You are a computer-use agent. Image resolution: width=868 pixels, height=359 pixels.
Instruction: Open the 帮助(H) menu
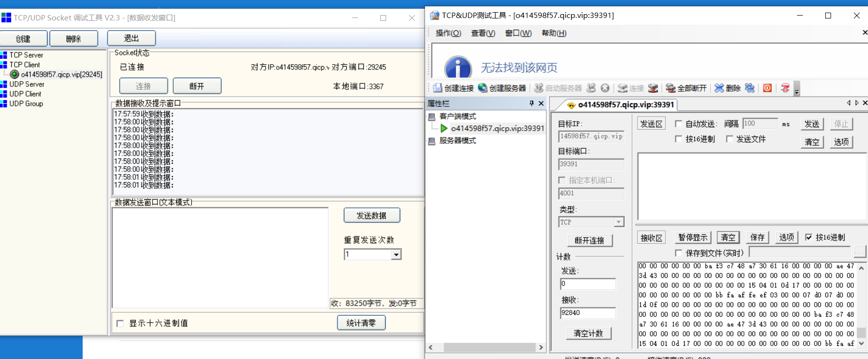pyautogui.click(x=554, y=33)
